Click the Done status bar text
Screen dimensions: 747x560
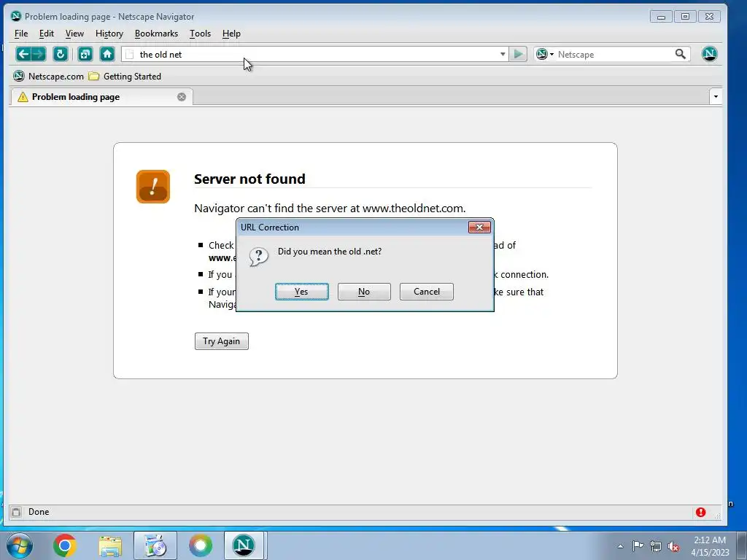[39, 512]
